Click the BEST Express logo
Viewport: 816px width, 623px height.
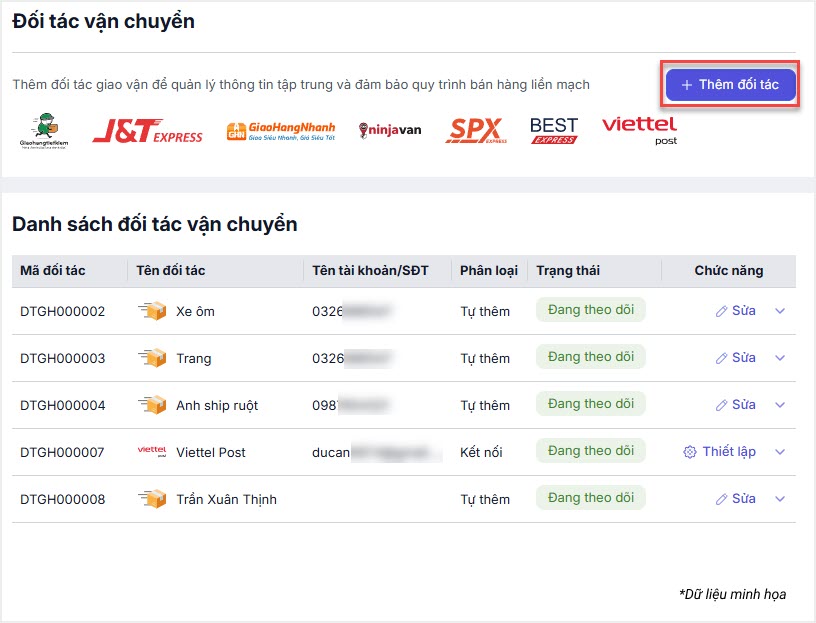[x=554, y=130]
